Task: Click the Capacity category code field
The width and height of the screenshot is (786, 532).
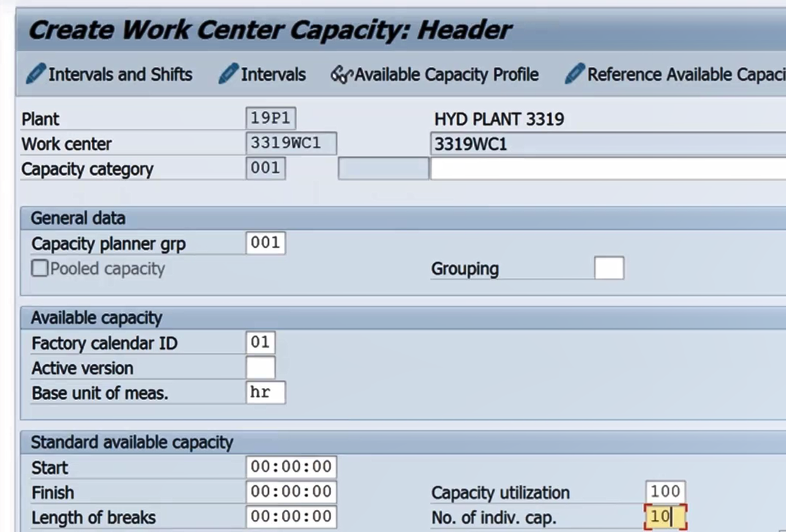Action: point(265,168)
